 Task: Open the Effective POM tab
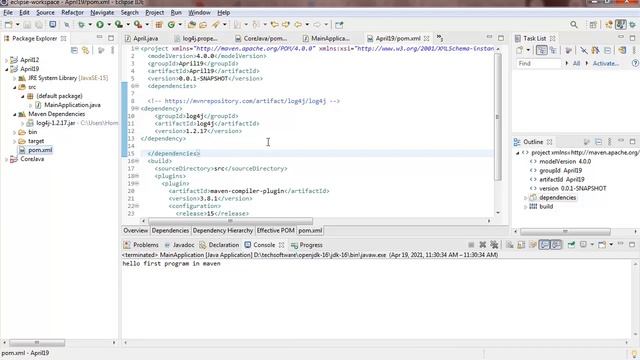pyautogui.click(x=276, y=231)
